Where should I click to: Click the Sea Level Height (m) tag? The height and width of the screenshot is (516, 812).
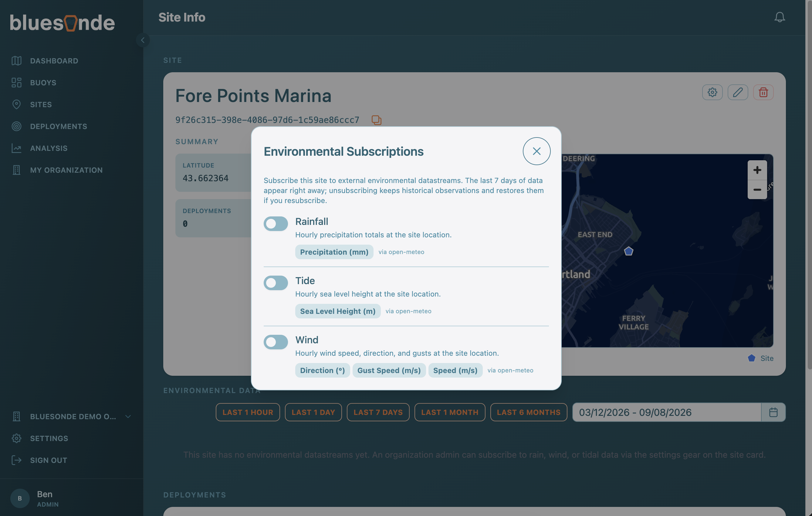[337, 311]
